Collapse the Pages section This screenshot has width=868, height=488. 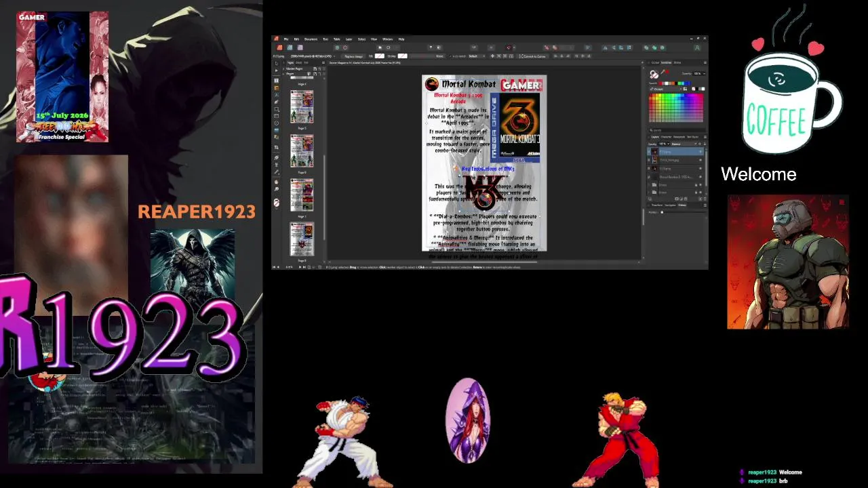coord(283,74)
